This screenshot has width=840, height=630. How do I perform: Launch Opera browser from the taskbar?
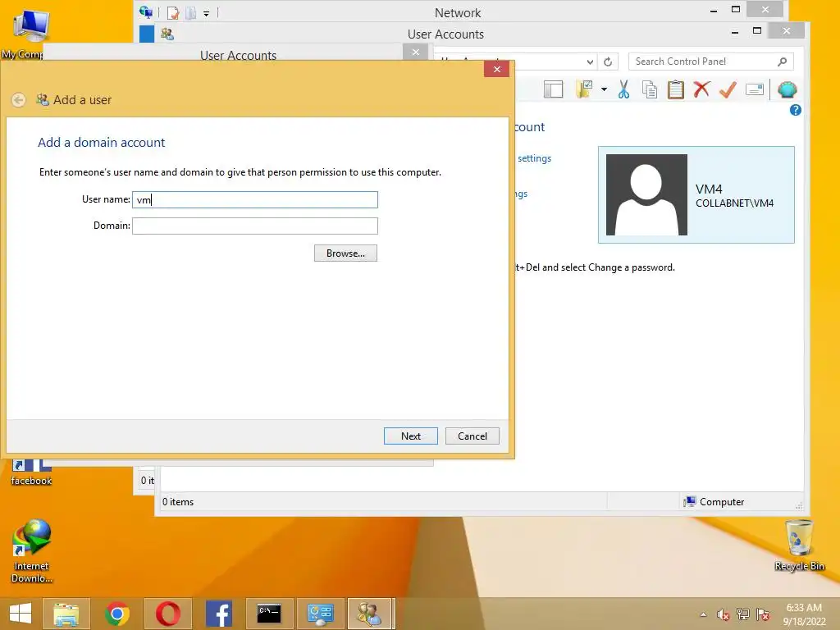168,614
